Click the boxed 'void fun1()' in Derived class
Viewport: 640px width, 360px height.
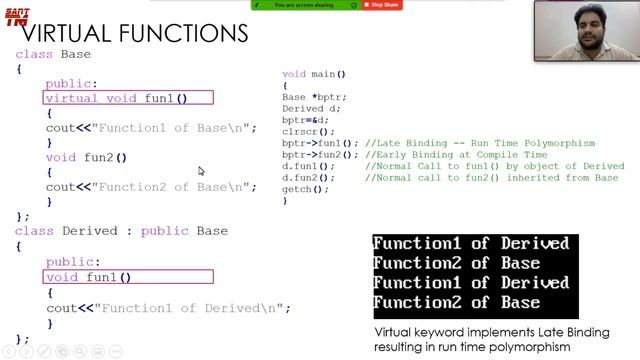tap(128, 277)
